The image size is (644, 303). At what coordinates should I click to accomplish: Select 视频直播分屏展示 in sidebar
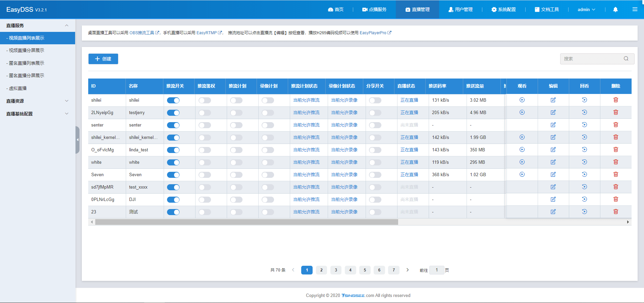38,50
